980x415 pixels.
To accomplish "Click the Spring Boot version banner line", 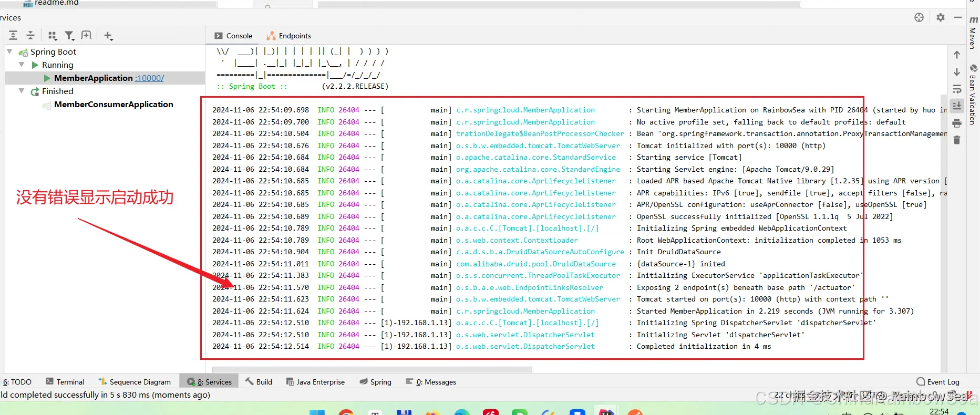I will (303, 86).
